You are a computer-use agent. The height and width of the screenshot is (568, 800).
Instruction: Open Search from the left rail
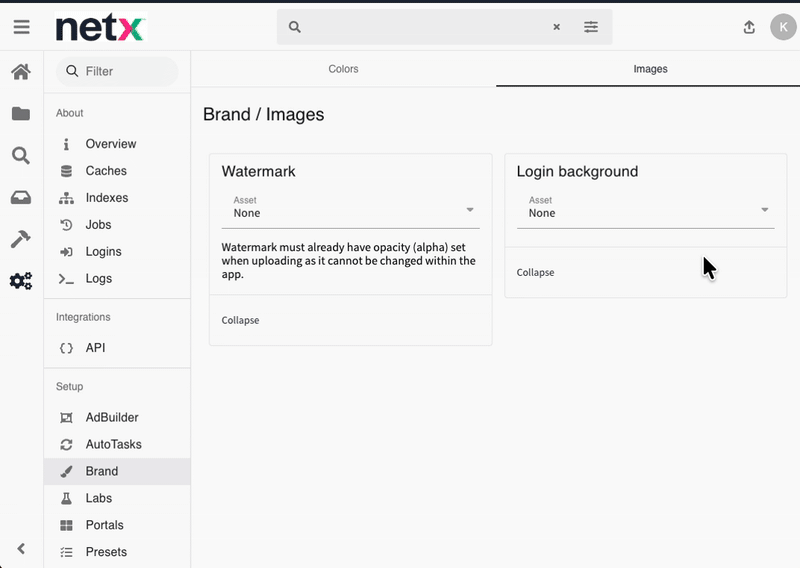tap(21, 155)
